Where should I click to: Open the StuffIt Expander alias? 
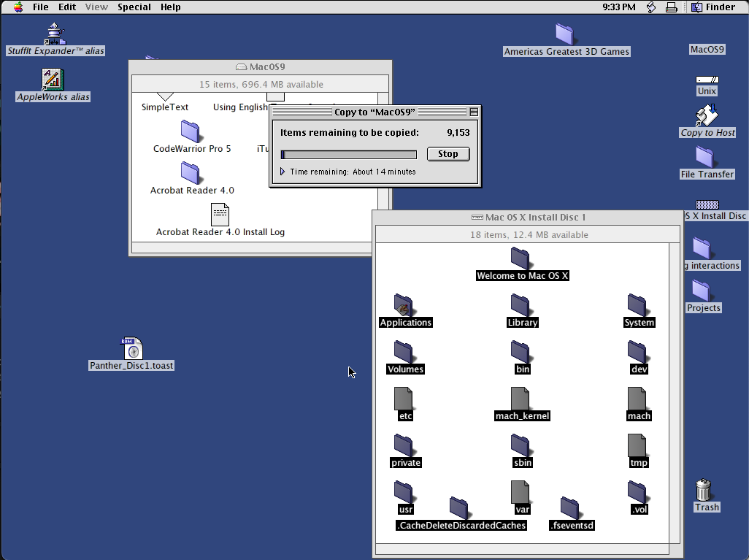coord(55,33)
